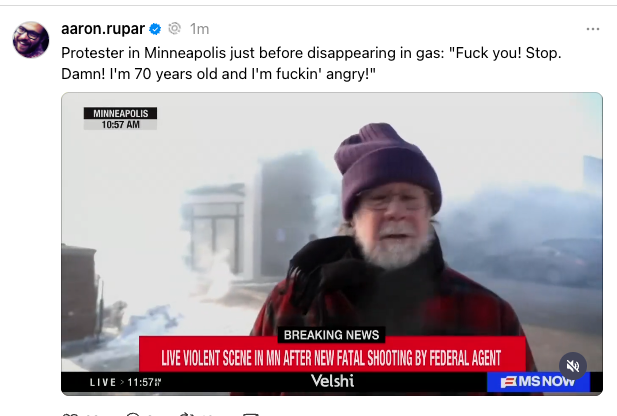
Task: Open the aaron.rupar username link
Action: (x=103, y=29)
